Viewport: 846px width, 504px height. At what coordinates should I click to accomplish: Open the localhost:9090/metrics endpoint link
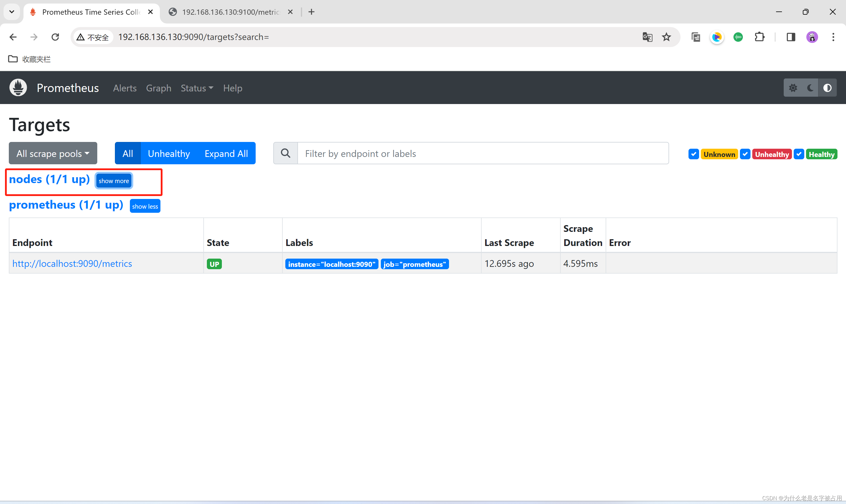[72, 264]
